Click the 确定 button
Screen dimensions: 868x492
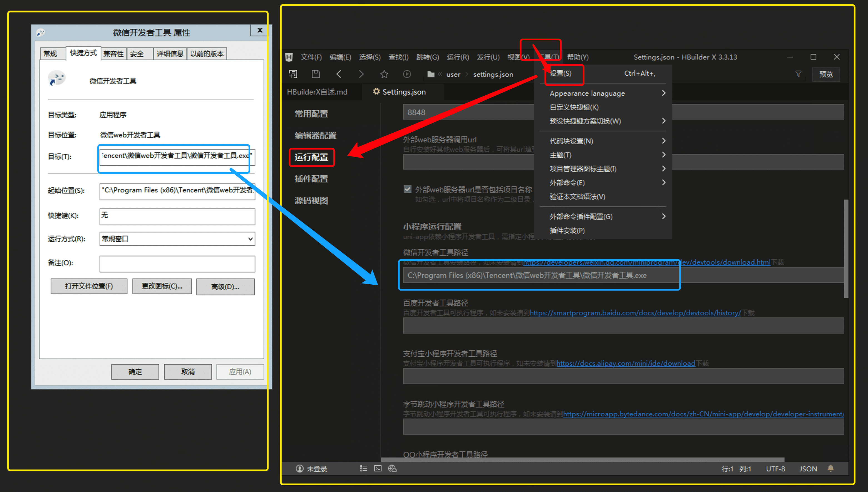(135, 372)
